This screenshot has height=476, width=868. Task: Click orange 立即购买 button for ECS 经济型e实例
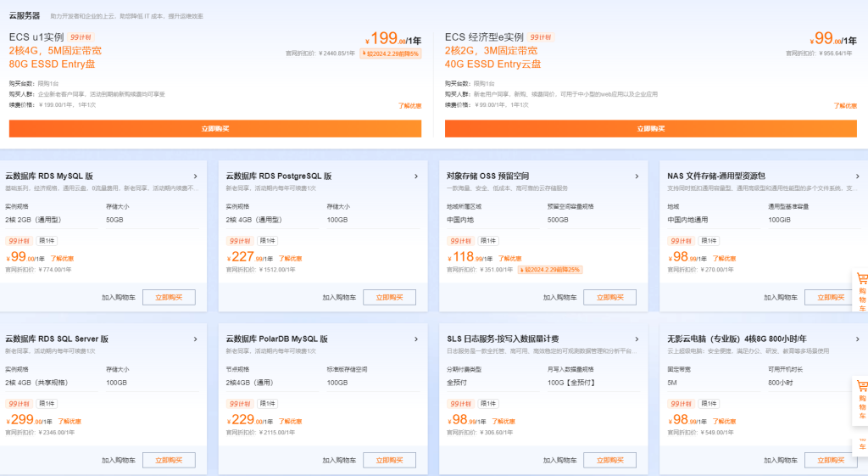(651, 128)
